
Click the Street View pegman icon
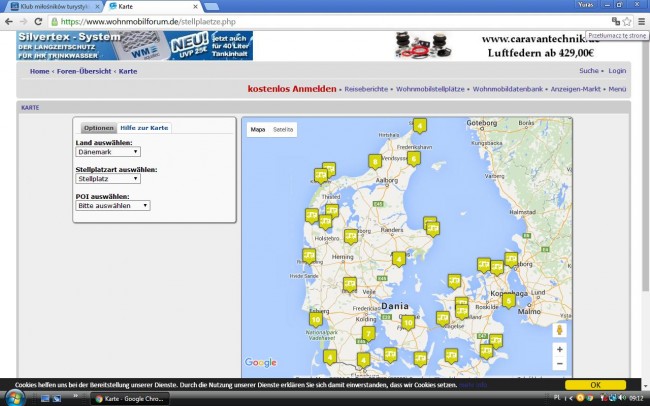(x=559, y=329)
